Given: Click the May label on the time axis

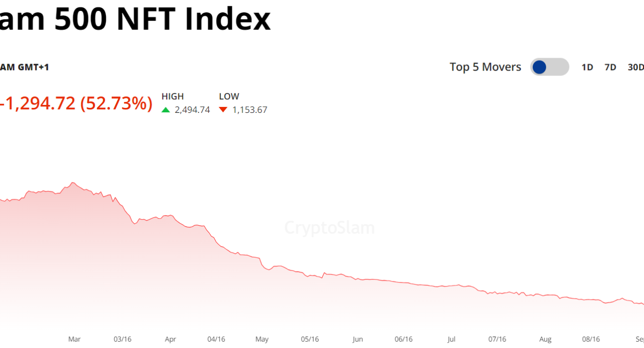Looking at the screenshot, I should 262,339.
